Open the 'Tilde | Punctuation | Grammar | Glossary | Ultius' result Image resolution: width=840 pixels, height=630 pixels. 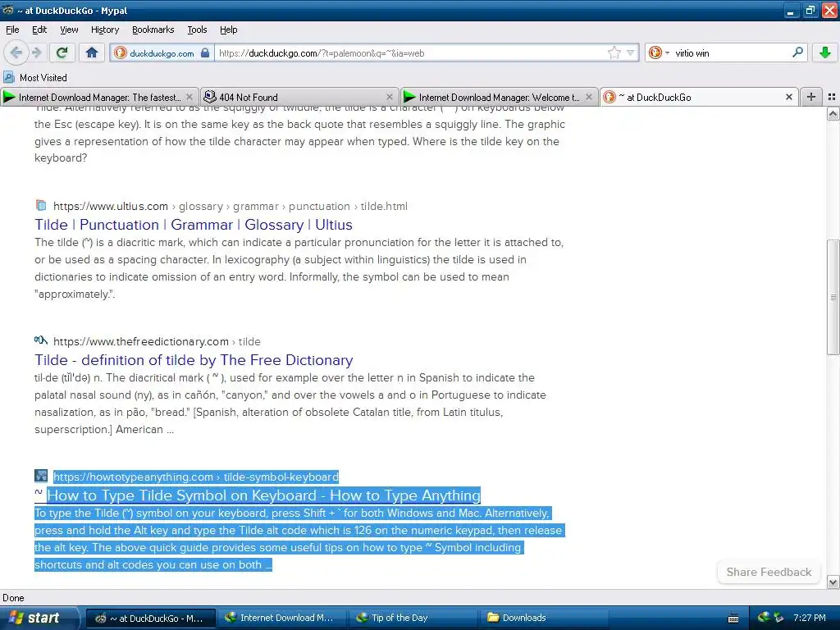(x=194, y=225)
